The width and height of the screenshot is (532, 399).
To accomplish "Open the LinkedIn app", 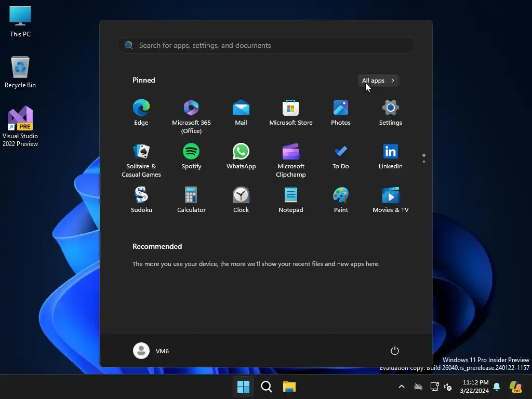I will [391, 156].
